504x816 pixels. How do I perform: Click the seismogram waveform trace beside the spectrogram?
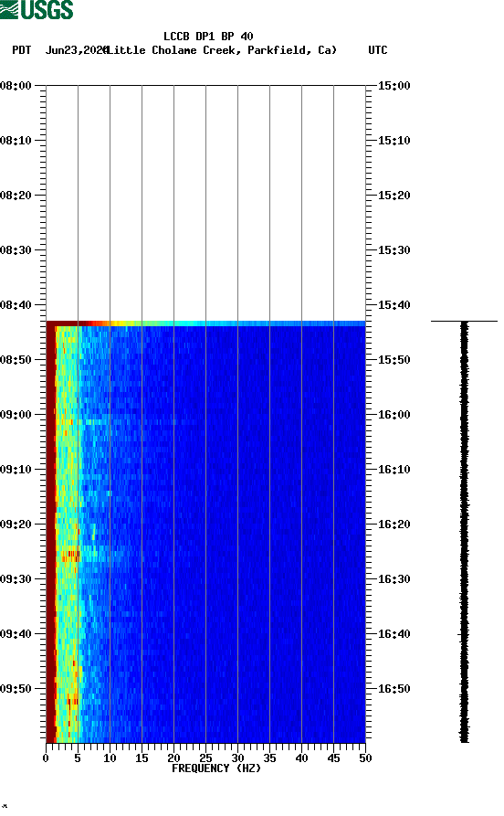tap(464, 532)
